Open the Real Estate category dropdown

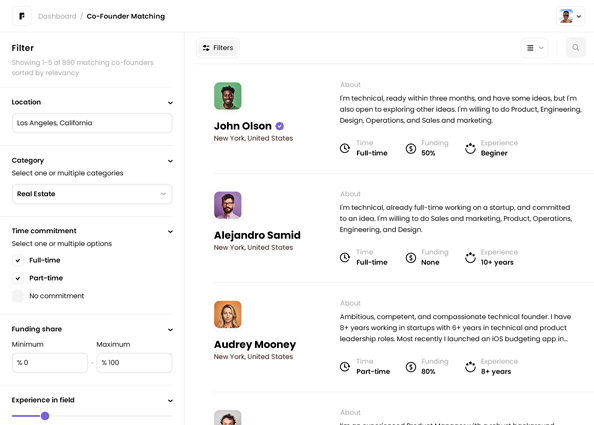92,194
